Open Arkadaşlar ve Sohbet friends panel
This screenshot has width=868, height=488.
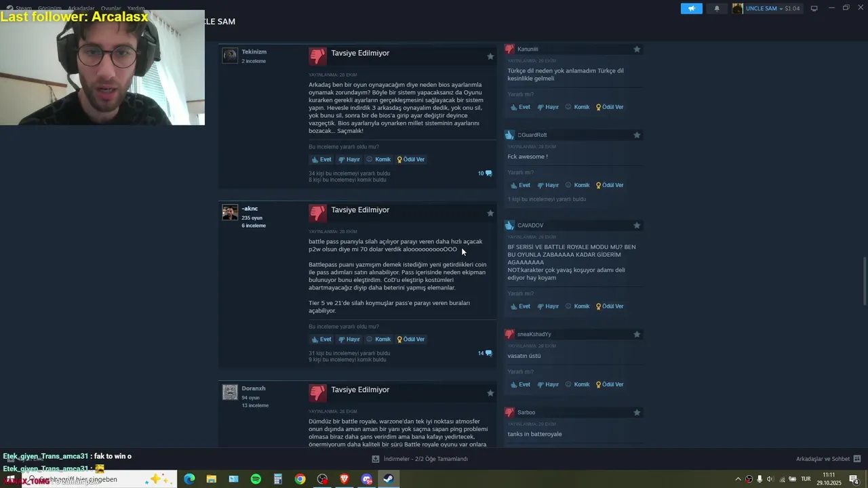click(828, 459)
